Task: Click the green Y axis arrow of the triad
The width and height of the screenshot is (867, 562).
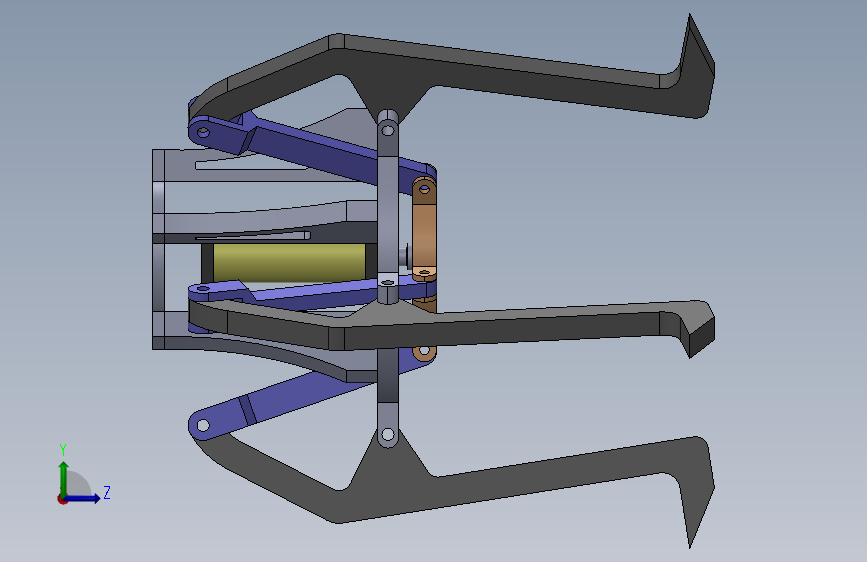Action: tap(63, 478)
